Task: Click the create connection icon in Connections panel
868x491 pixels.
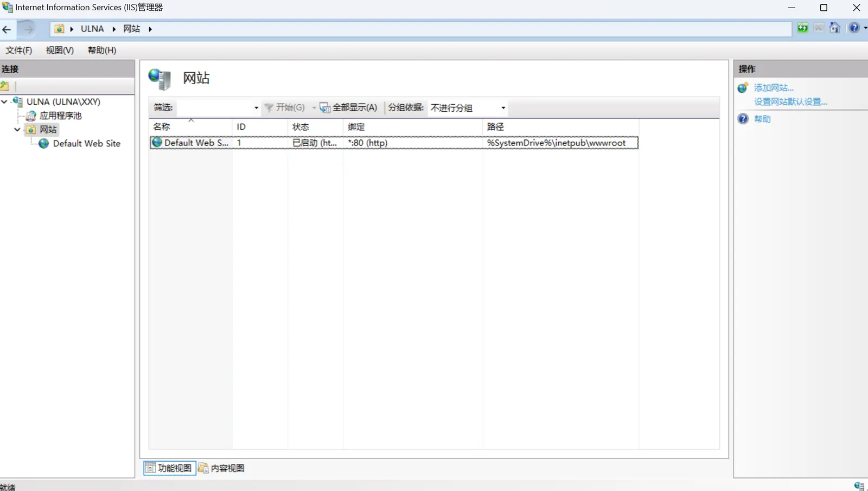Action: 5,86
